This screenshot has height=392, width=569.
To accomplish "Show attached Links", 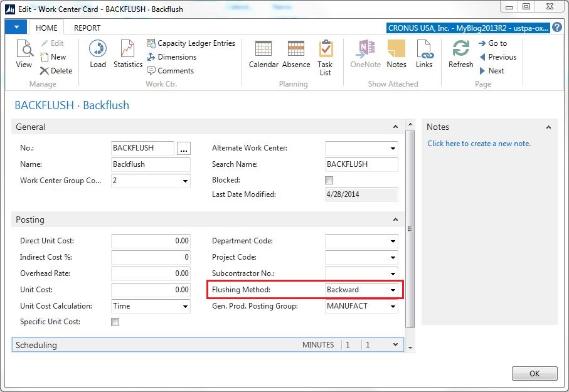I will [x=424, y=54].
